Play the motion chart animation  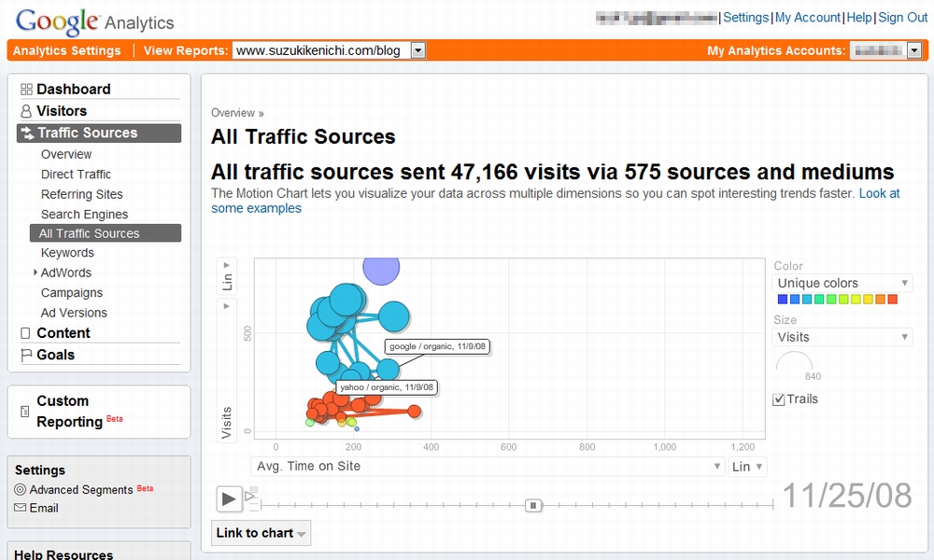coord(229,498)
